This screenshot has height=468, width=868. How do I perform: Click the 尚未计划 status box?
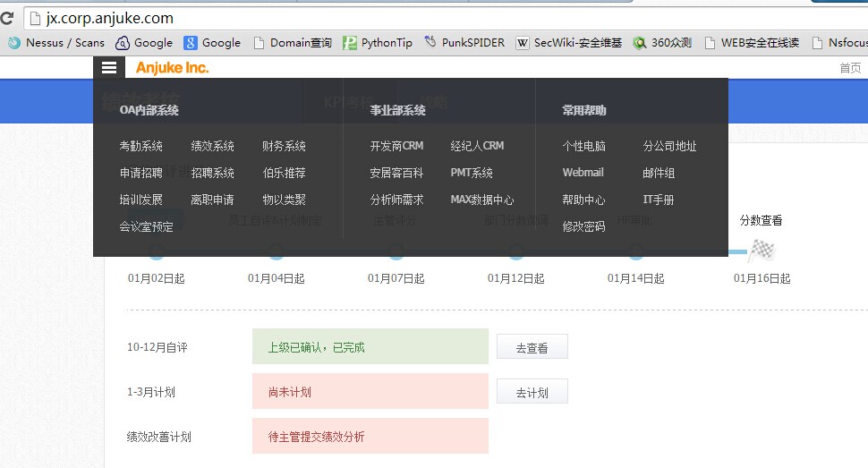(370, 392)
